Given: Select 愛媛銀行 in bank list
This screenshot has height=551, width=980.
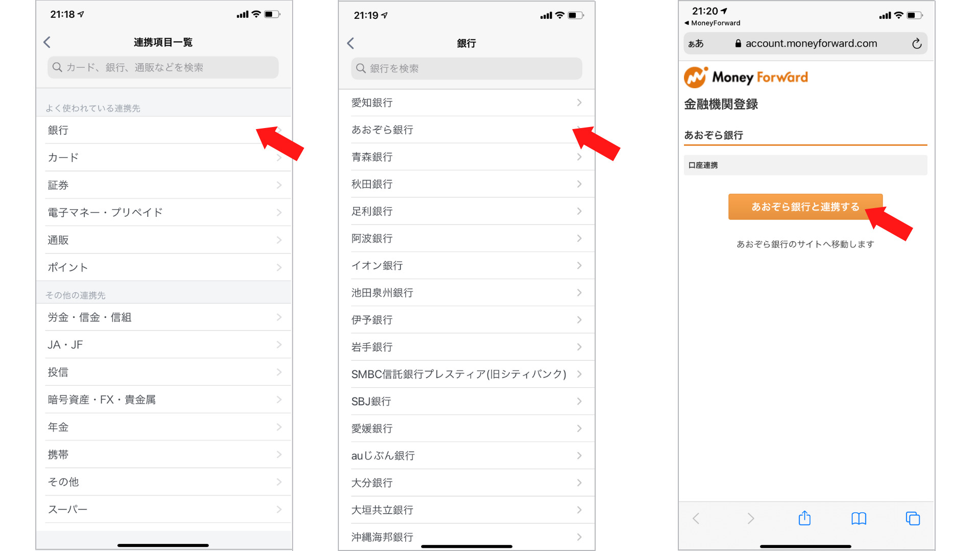Looking at the screenshot, I should coord(467,429).
